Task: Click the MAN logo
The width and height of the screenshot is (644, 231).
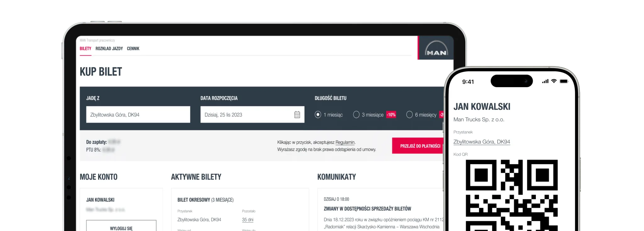Action: click(x=436, y=48)
